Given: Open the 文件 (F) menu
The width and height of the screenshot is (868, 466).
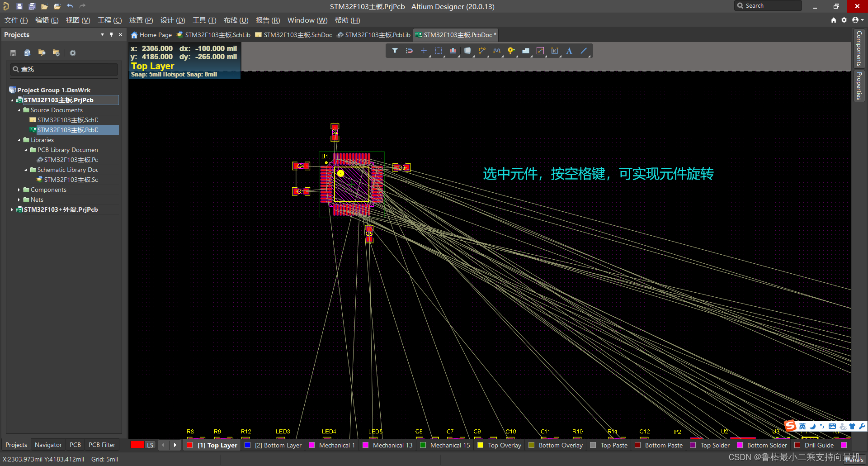Looking at the screenshot, I should point(16,20).
